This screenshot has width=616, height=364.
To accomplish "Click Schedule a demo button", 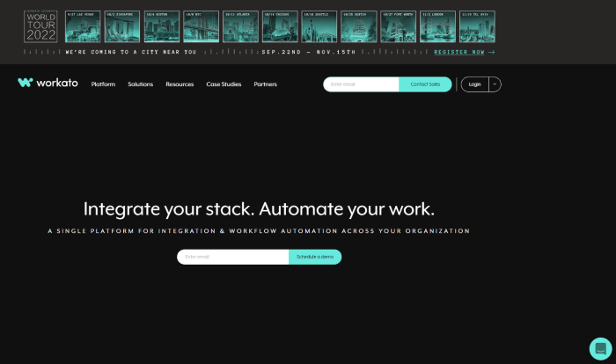I will pos(315,257).
